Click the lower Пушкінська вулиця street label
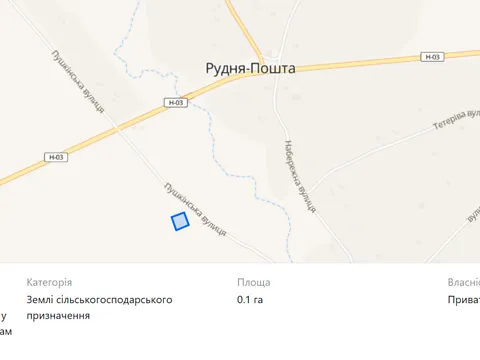This screenshot has height=360, width=480. pyautogui.click(x=196, y=209)
